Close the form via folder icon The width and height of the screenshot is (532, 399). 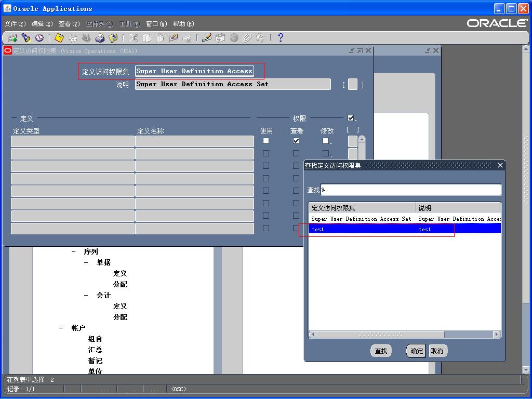coord(113,38)
